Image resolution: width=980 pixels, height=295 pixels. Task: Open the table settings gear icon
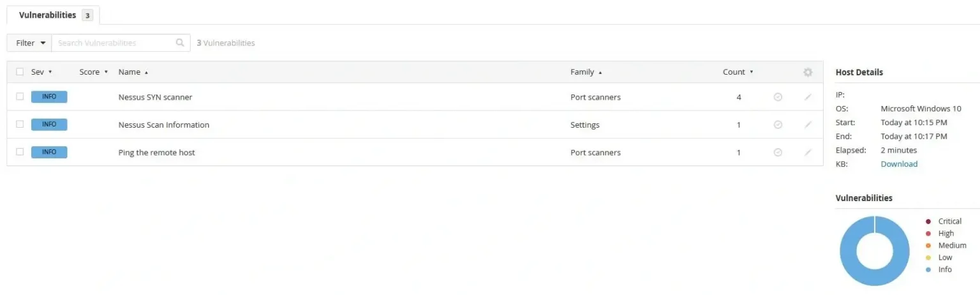(x=808, y=73)
